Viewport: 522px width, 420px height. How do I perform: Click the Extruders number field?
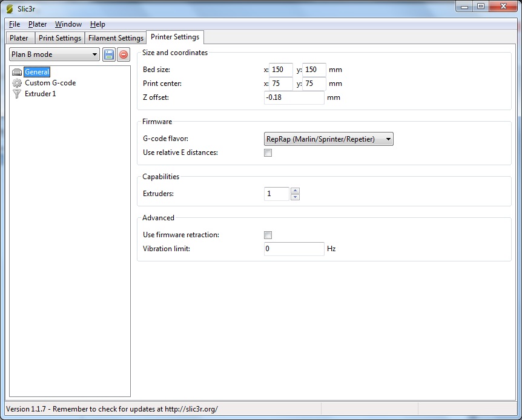(x=277, y=194)
